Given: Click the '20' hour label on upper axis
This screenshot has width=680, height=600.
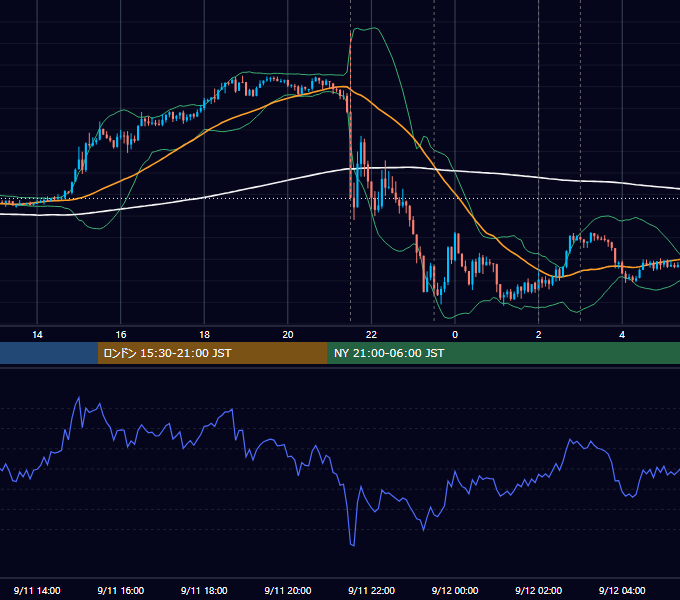Looking at the screenshot, I should click(288, 335).
